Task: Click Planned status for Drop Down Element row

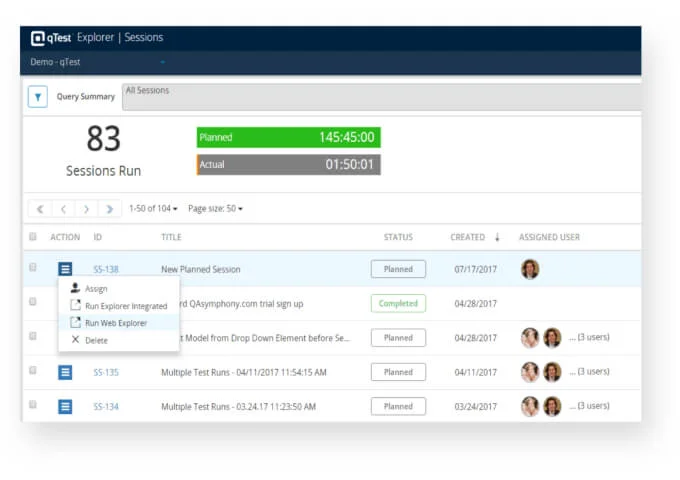Action: [x=398, y=337]
